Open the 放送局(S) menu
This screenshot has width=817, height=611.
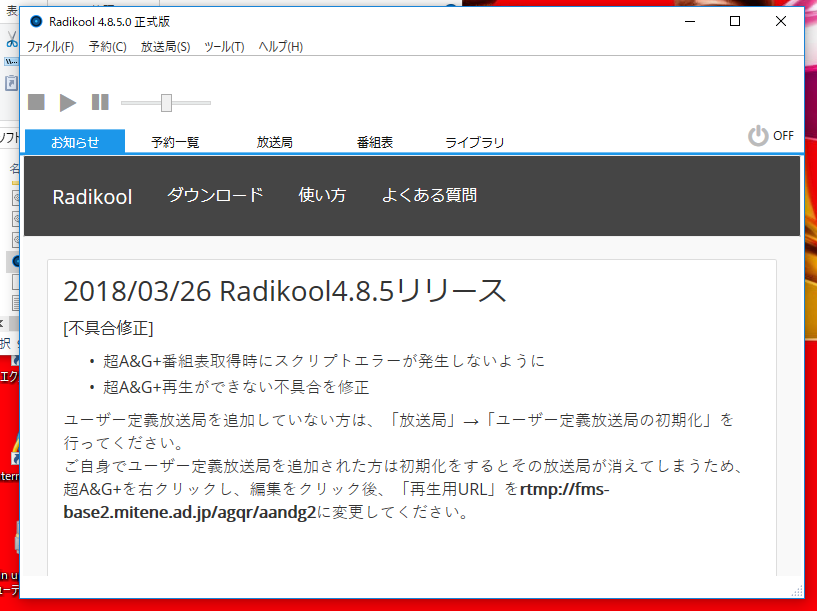pos(165,47)
